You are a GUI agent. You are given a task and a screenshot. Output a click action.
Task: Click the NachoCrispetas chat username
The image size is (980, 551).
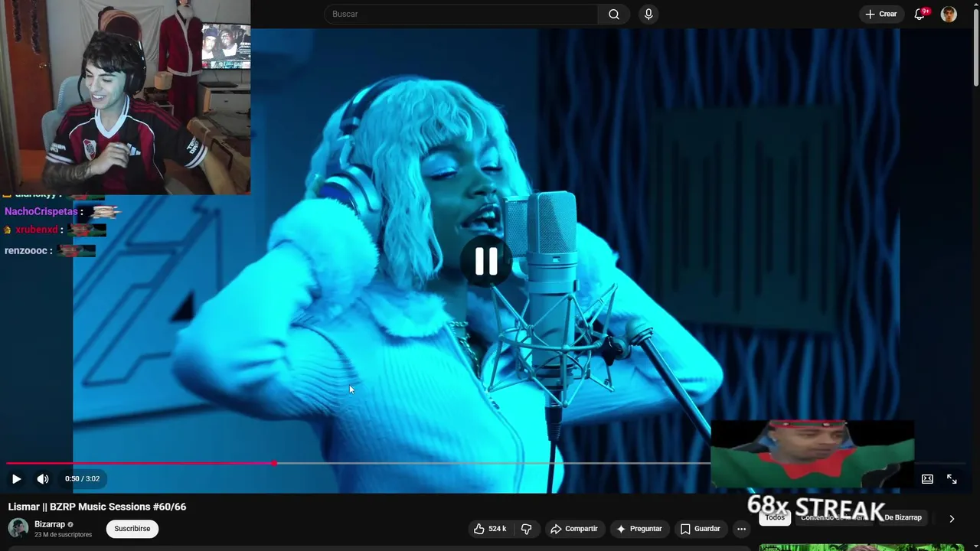pos(41,211)
